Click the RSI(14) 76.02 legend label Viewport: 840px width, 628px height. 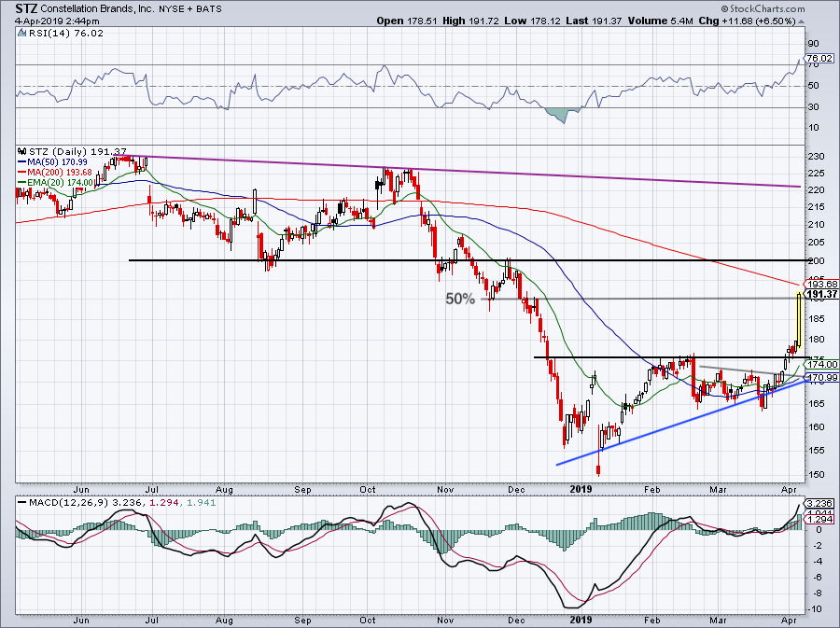[66, 34]
